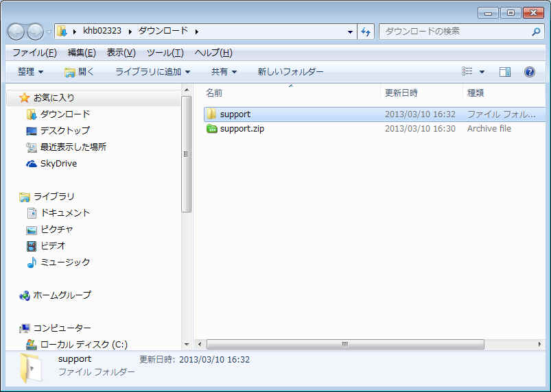Click the sidebar scroll up arrow
551x392 pixels.
point(187,91)
